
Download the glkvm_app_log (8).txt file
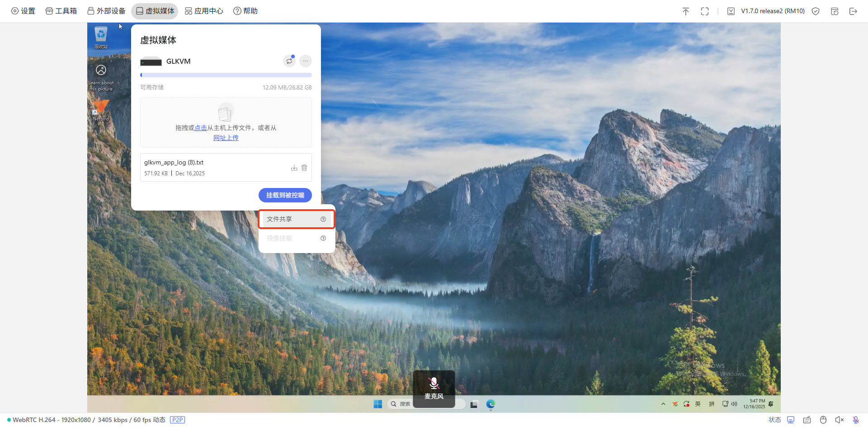point(294,168)
